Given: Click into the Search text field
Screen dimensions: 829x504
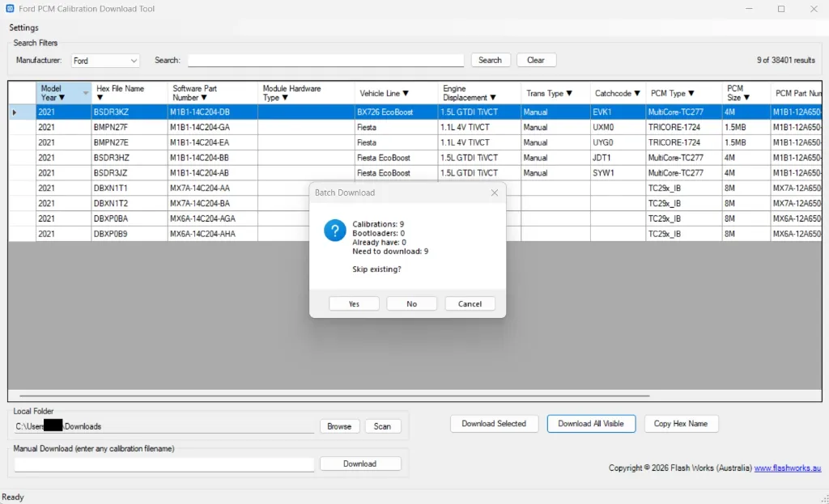Looking at the screenshot, I should pyautogui.click(x=325, y=61).
